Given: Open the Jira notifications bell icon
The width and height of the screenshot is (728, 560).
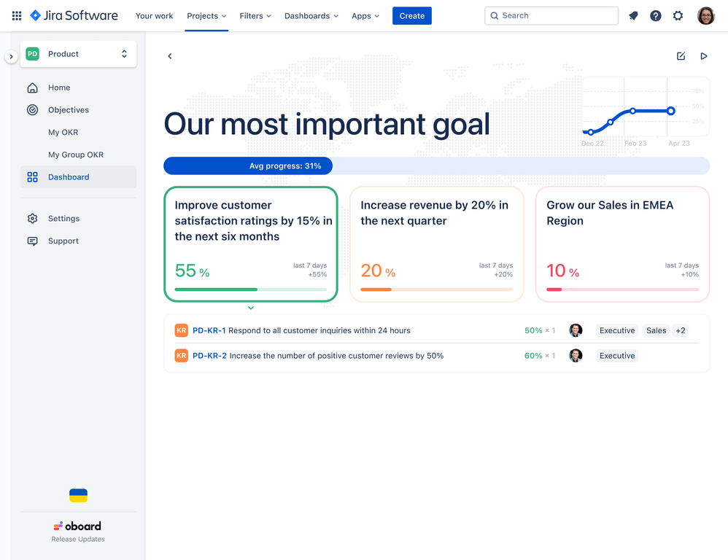Looking at the screenshot, I should click(x=633, y=15).
